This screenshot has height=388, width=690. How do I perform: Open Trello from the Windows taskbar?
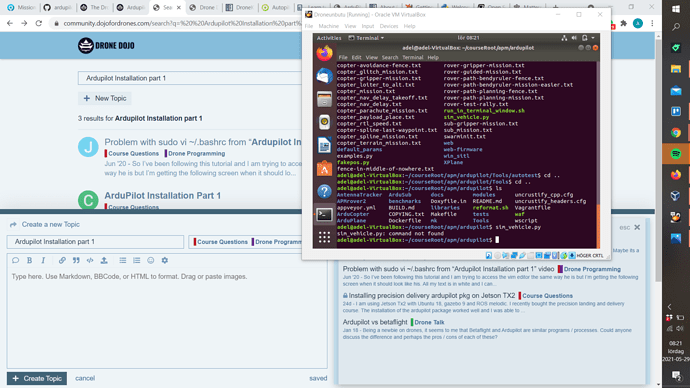(676, 111)
